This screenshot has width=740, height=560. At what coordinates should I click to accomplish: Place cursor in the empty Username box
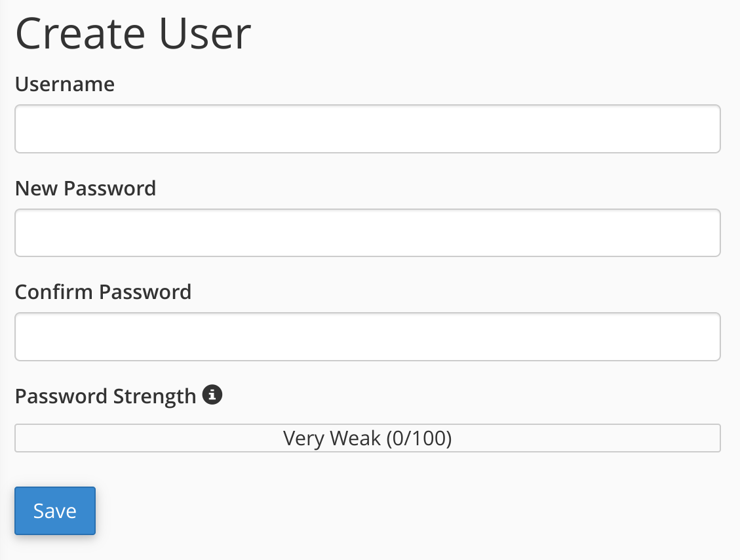(367, 129)
